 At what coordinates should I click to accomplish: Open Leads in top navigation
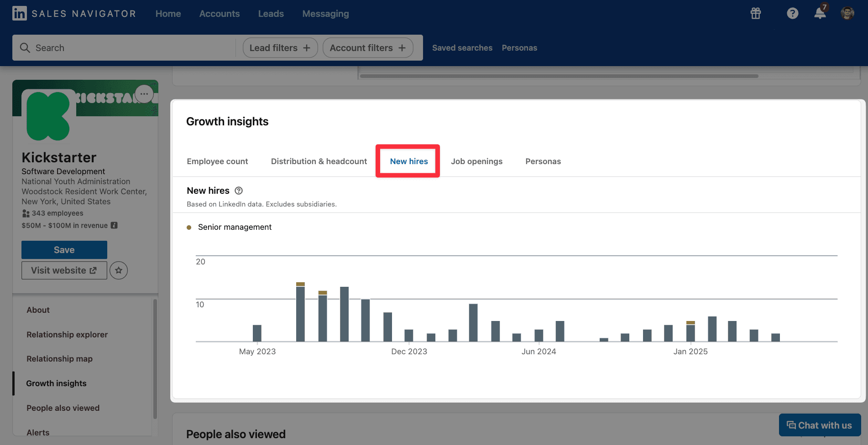(x=271, y=14)
